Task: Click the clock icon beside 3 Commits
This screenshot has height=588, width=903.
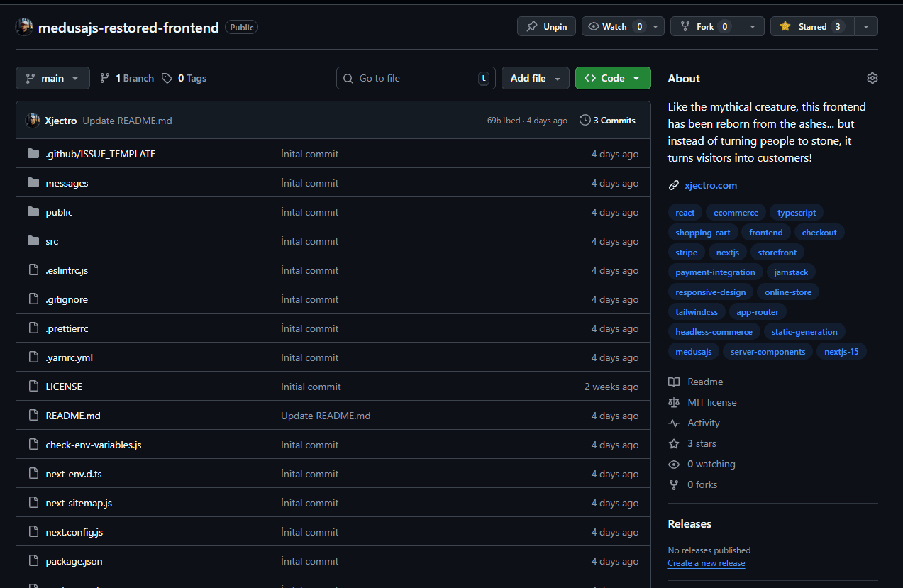Action: (583, 120)
